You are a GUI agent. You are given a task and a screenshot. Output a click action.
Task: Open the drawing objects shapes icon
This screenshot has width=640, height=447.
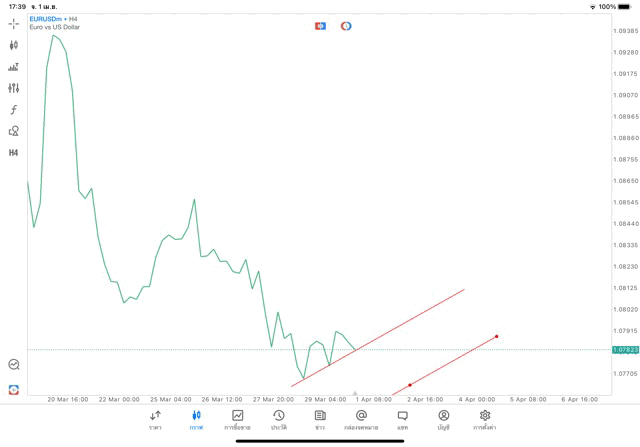coord(14,131)
